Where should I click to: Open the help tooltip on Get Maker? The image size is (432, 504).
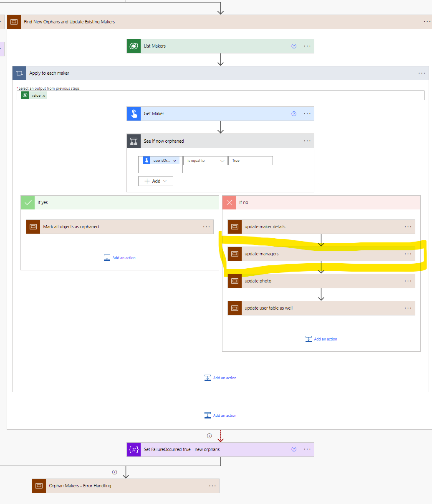coord(293,113)
